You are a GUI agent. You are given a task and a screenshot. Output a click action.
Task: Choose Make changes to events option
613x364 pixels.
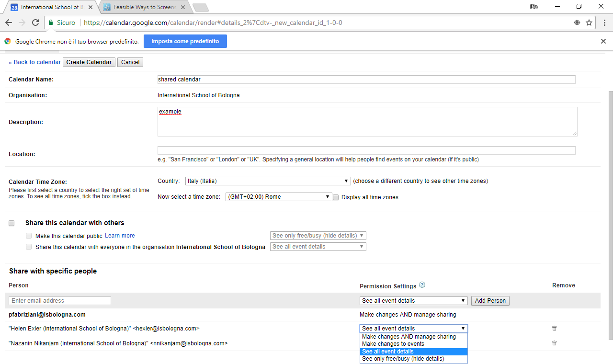click(414, 344)
